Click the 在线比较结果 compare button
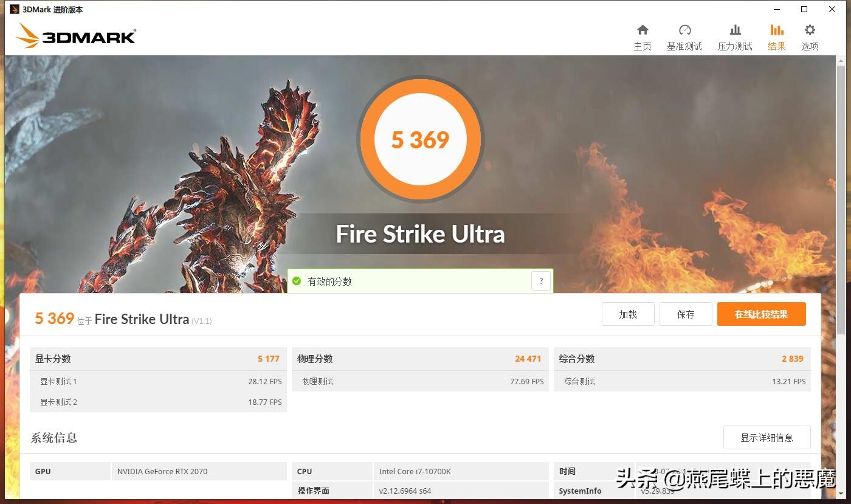 [x=761, y=314]
